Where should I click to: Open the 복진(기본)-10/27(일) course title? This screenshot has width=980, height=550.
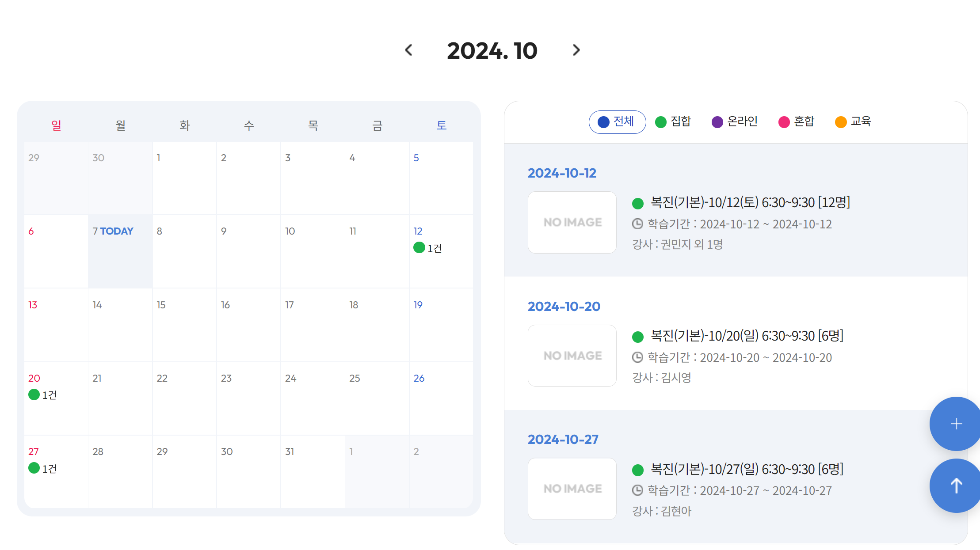tap(747, 469)
